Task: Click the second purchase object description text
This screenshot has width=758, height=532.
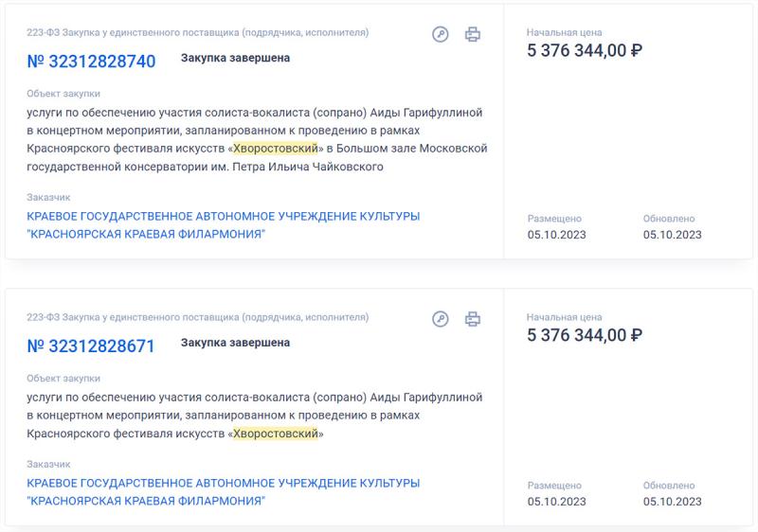Action: tap(255, 416)
